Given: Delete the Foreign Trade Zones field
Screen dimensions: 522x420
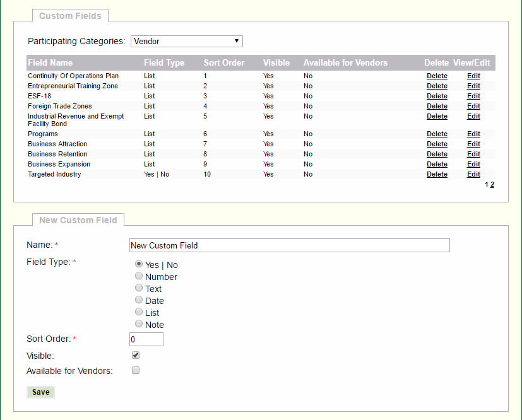Looking at the screenshot, I should click(437, 107).
